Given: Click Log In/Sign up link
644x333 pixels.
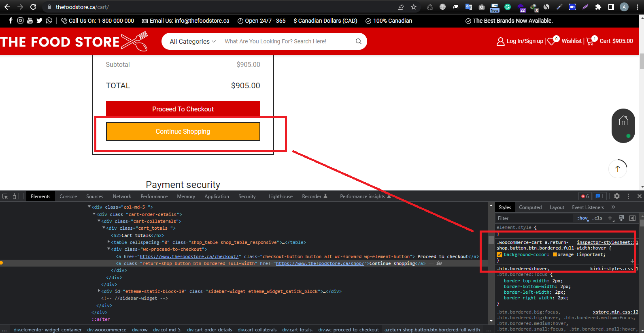Looking at the screenshot, I should click(520, 41).
